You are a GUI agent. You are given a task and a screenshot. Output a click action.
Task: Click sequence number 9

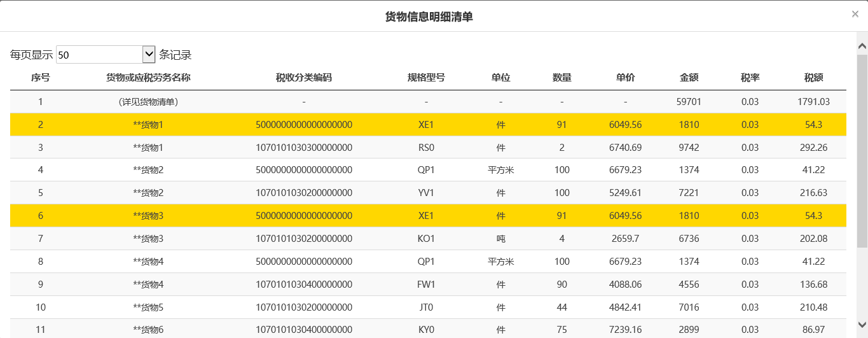[x=41, y=285]
